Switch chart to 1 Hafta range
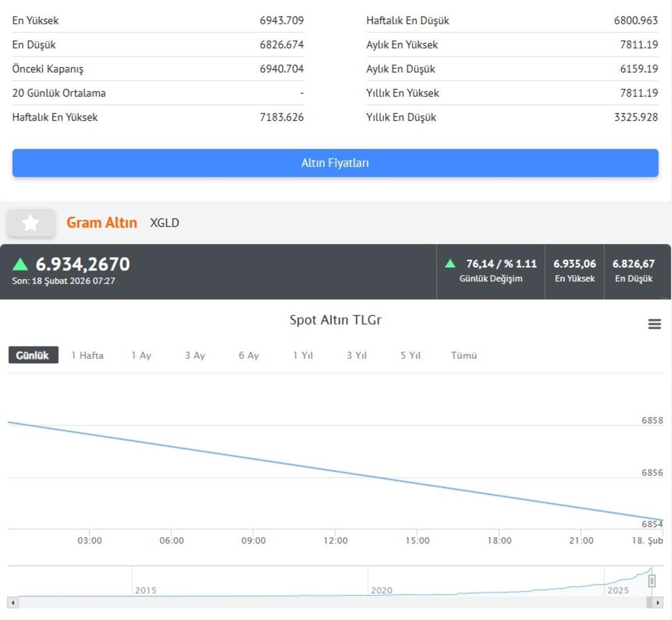Image resolution: width=672 pixels, height=620 pixels. (87, 356)
